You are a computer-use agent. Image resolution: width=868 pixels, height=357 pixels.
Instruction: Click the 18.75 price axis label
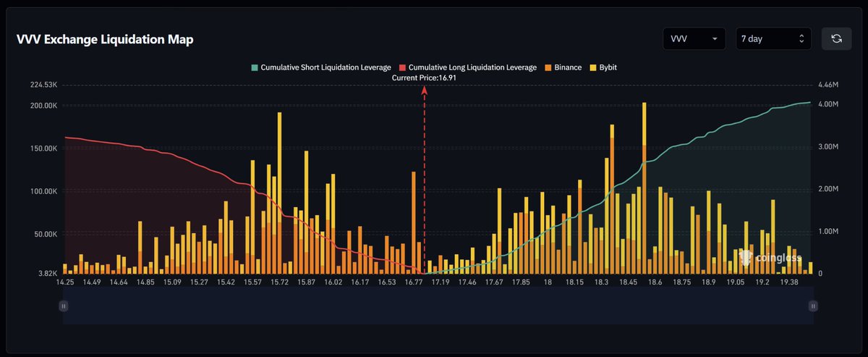[681, 282]
